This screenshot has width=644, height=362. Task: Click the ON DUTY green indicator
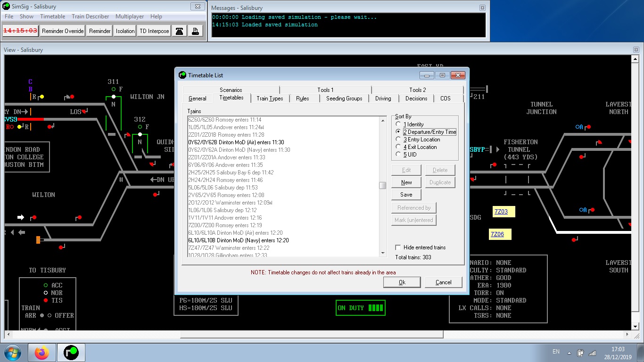tap(361, 308)
